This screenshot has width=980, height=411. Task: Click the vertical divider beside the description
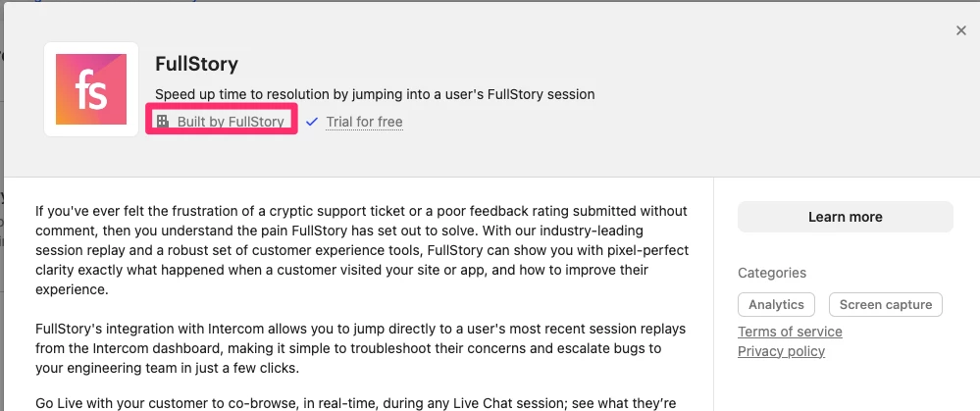tap(713, 293)
